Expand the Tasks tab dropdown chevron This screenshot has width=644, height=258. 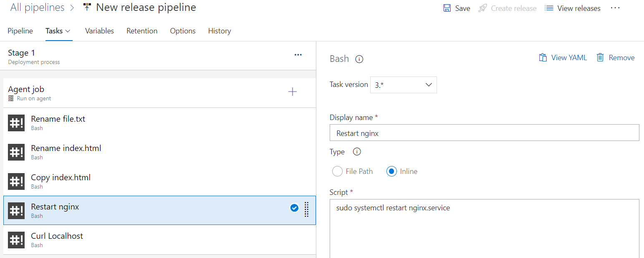(68, 31)
